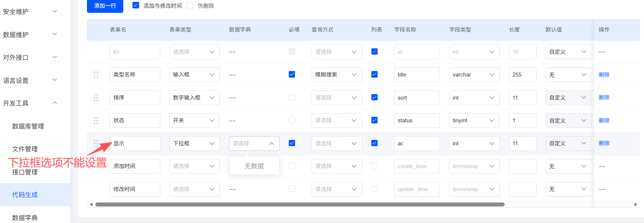Click right arrow of horizontal scrollbar
The height and width of the screenshot is (223, 644).
click(x=636, y=205)
